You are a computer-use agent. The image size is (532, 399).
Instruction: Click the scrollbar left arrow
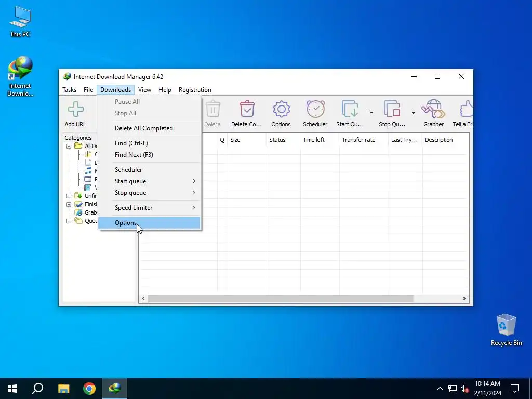click(x=143, y=299)
